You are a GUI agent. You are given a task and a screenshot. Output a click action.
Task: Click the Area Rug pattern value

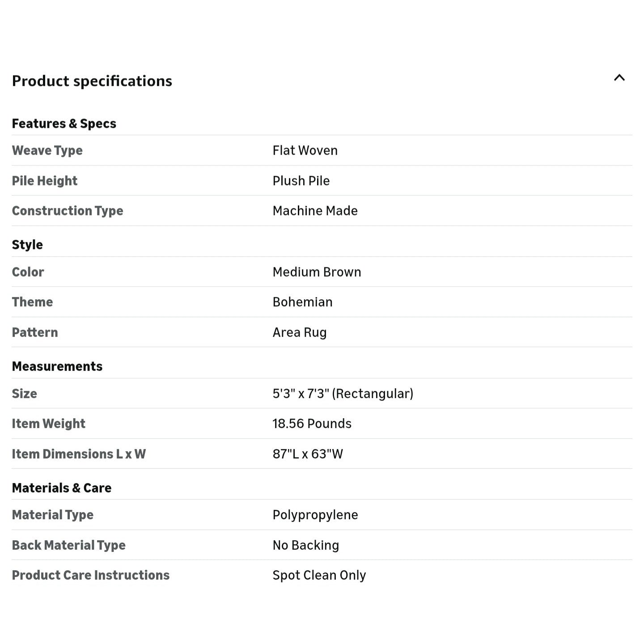click(x=300, y=332)
